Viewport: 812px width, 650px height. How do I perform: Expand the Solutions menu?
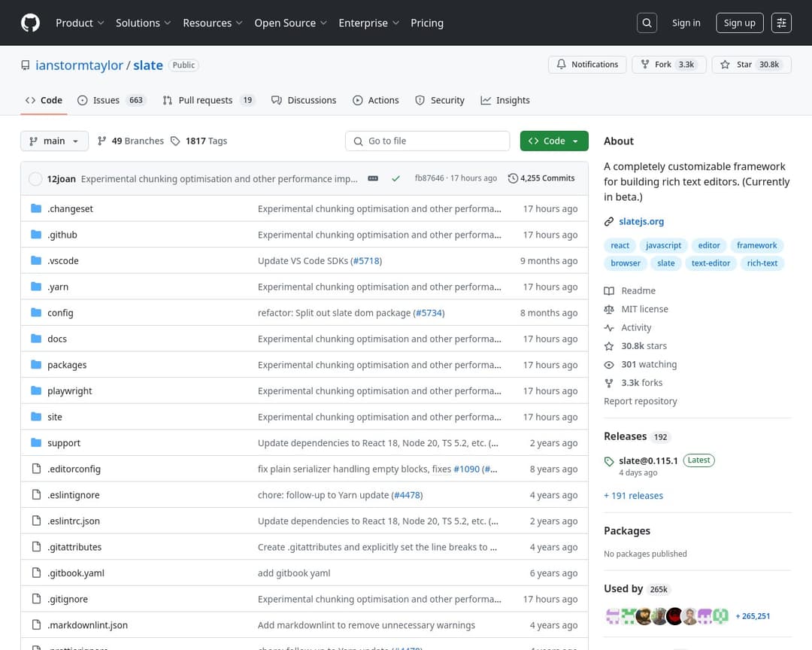tap(143, 23)
